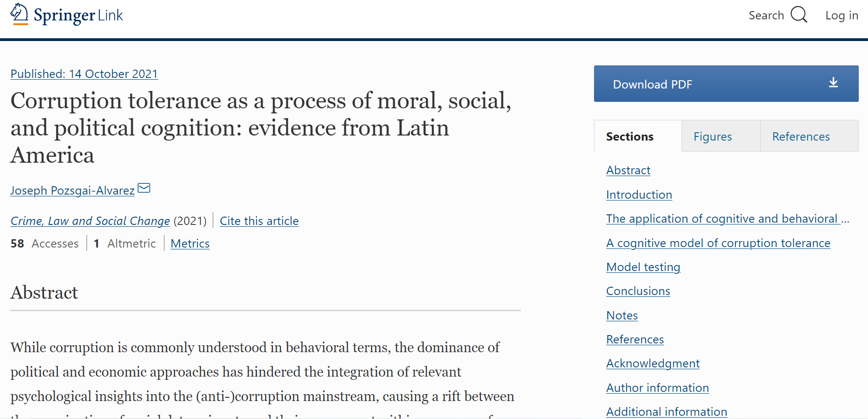Click the Springer Link logo
This screenshot has height=419, width=868.
(66, 15)
